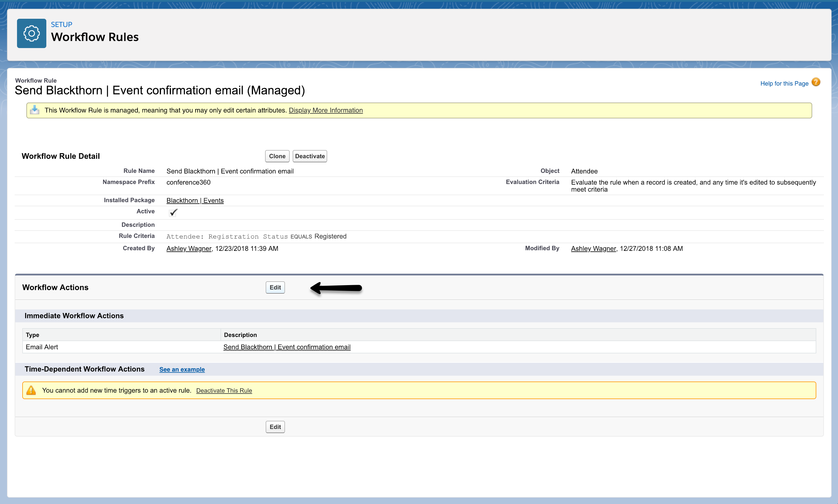Image resolution: width=838 pixels, height=504 pixels.
Task: Click the warning triangle icon
Action: (31, 390)
